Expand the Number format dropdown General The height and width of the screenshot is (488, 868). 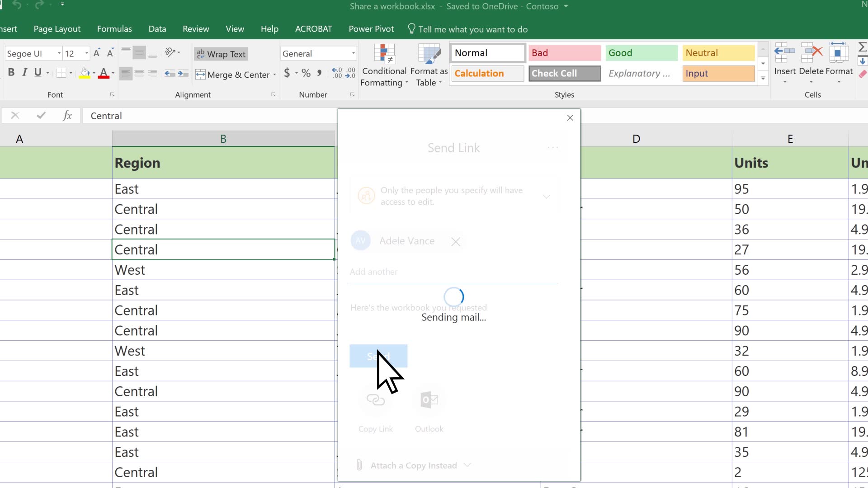(x=353, y=54)
